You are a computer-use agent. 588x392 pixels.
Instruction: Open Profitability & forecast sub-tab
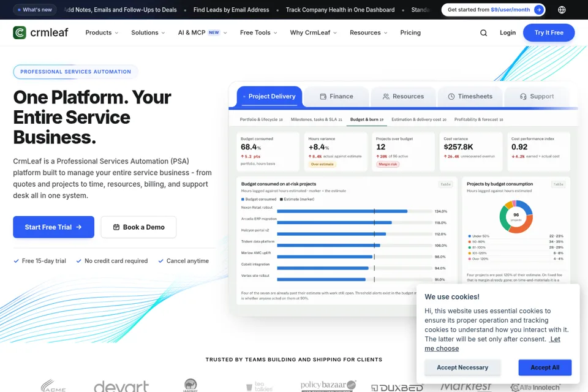pyautogui.click(x=478, y=119)
